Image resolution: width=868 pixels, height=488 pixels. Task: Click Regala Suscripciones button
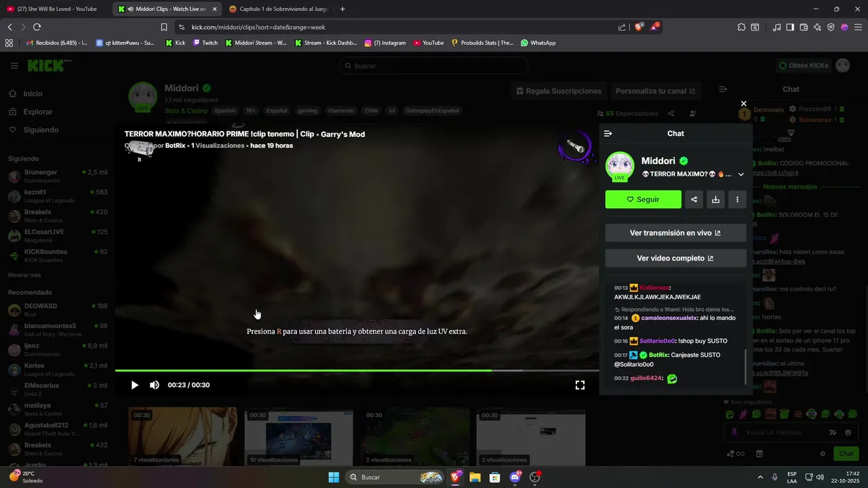pyautogui.click(x=557, y=91)
